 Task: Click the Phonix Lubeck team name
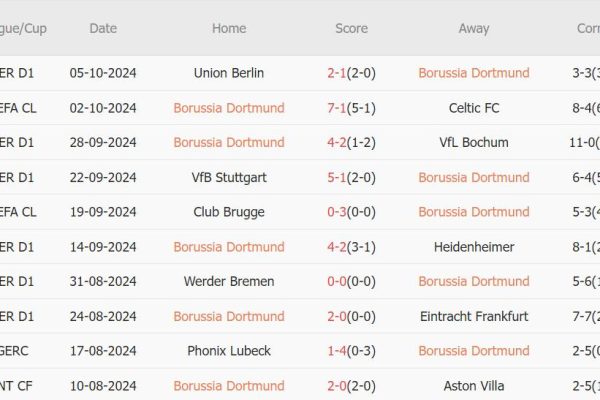(x=229, y=351)
